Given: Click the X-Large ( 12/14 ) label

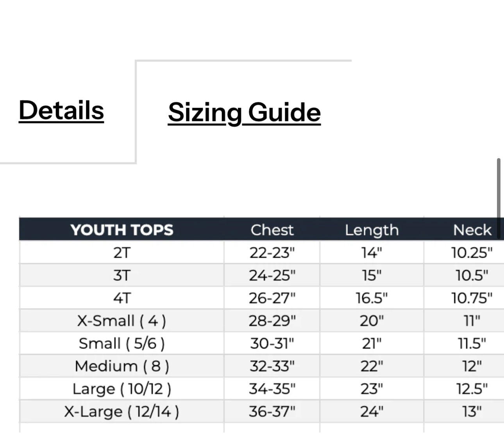Looking at the screenshot, I should click(x=122, y=411).
